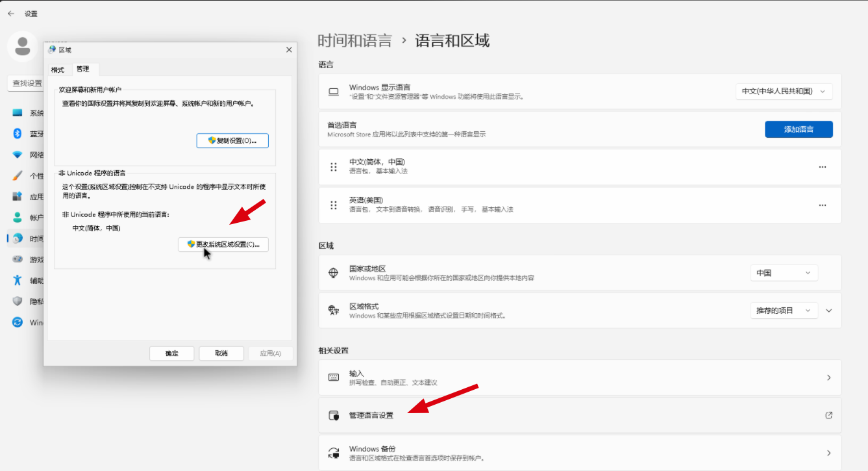Click the globe icon for 国家或地区

click(334, 273)
